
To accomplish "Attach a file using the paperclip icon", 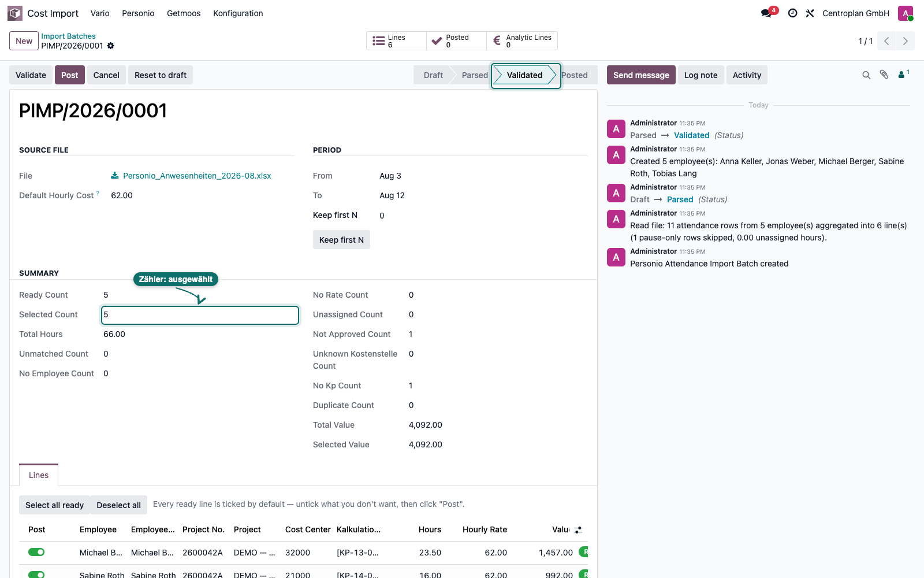I will [x=884, y=75].
